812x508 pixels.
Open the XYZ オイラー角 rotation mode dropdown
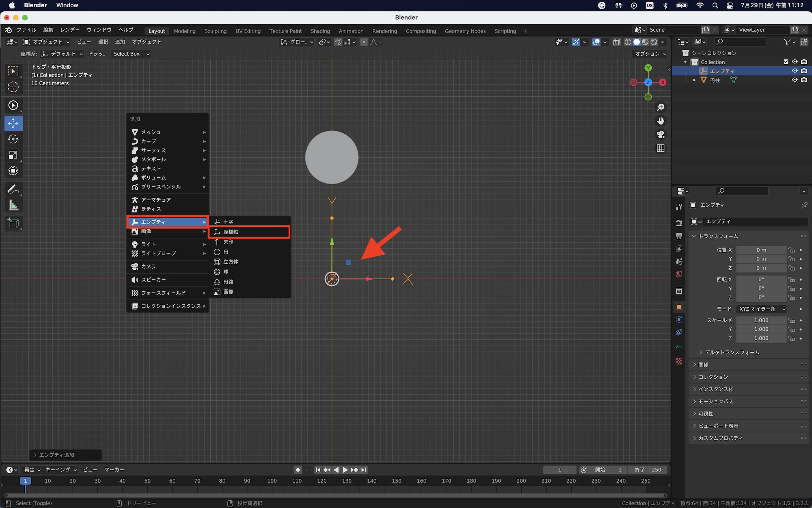pos(762,309)
